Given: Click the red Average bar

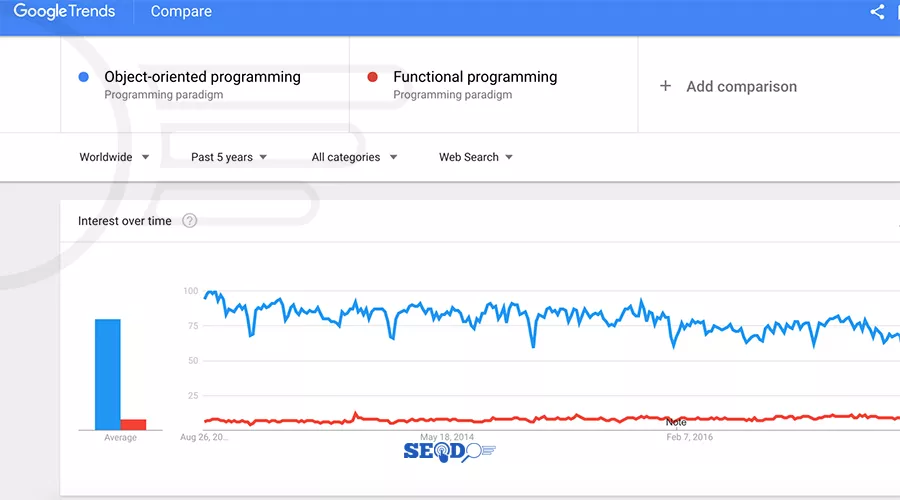Looking at the screenshot, I should pyautogui.click(x=133, y=424).
